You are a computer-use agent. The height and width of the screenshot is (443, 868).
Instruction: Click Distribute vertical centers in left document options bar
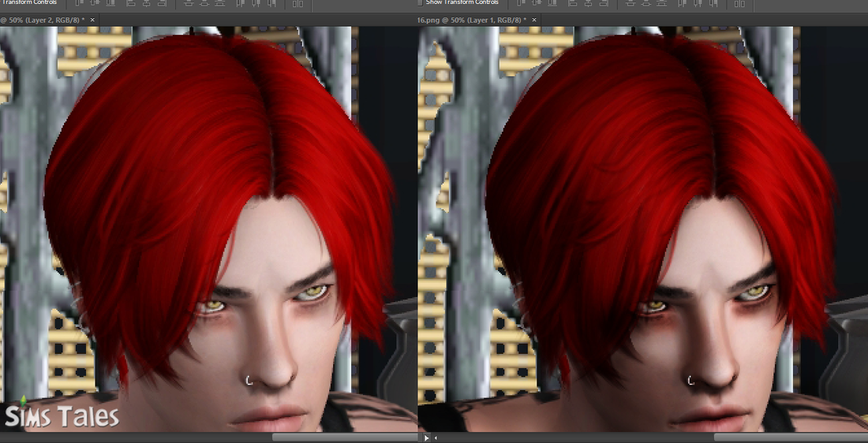pos(204,3)
